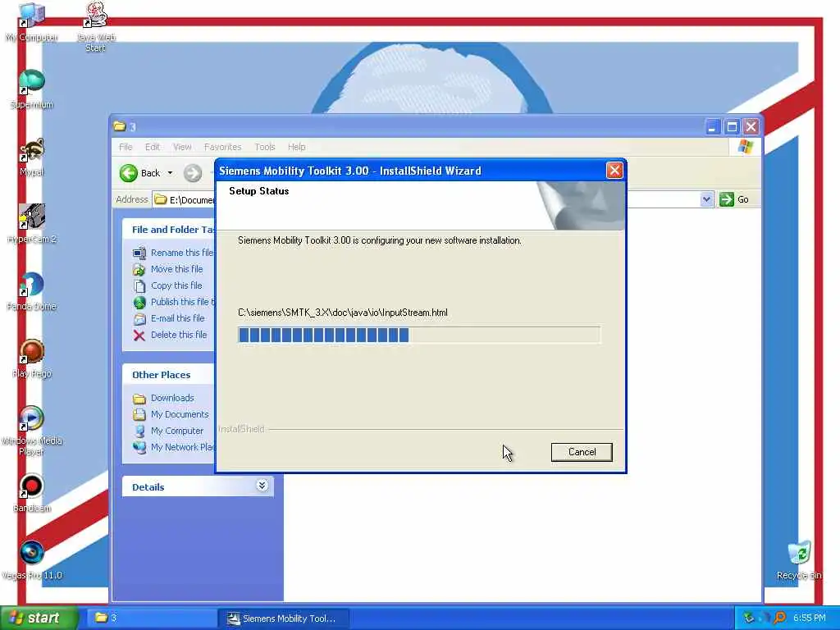The height and width of the screenshot is (630, 840).
Task: Click the Downloads folder icon
Action: (x=139, y=399)
